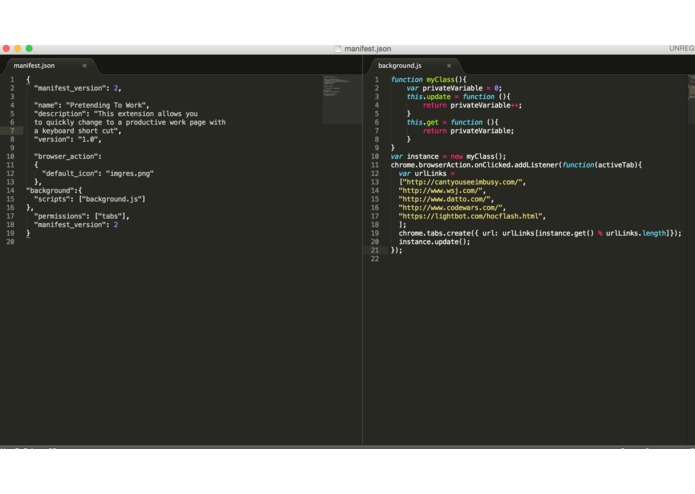Click the "browser_action": line

click(68, 156)
